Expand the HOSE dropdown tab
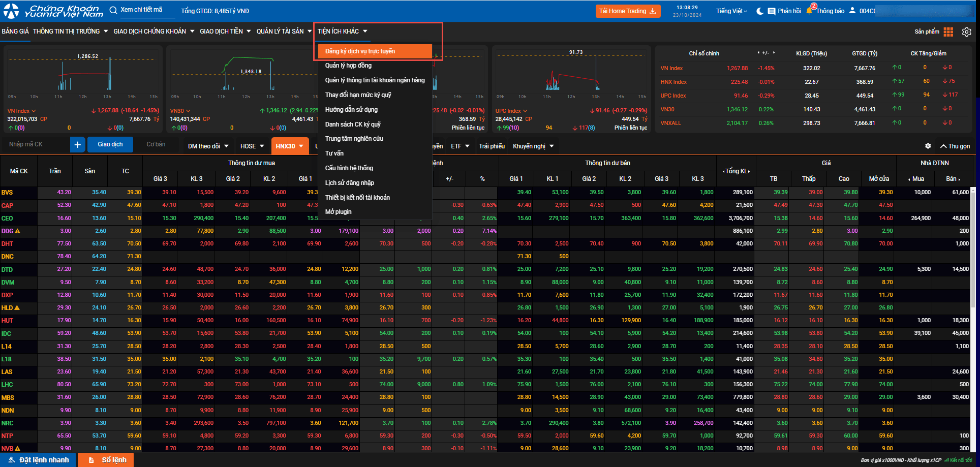Screen dimensions: 980x467 click(x=252, y=146)
